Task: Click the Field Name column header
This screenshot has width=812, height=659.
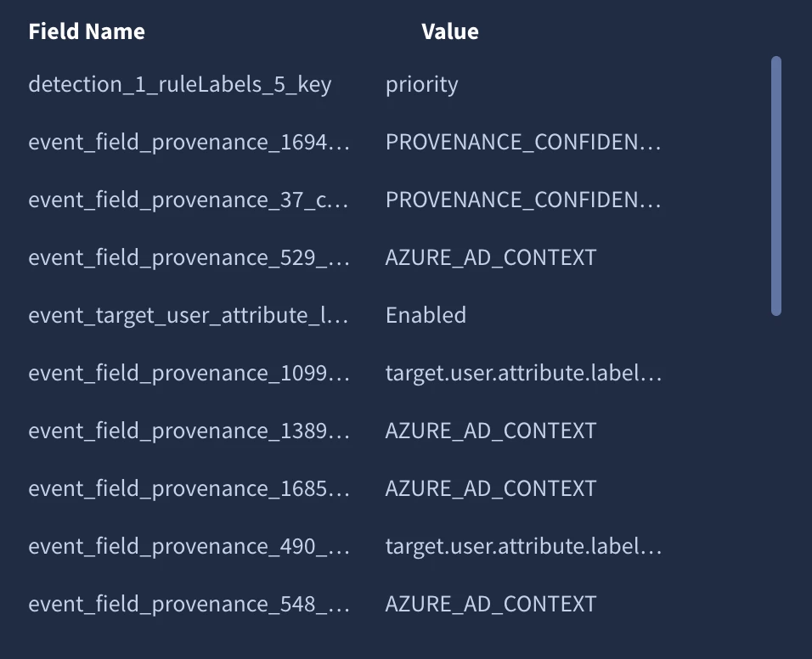Action: coord(87,31)
